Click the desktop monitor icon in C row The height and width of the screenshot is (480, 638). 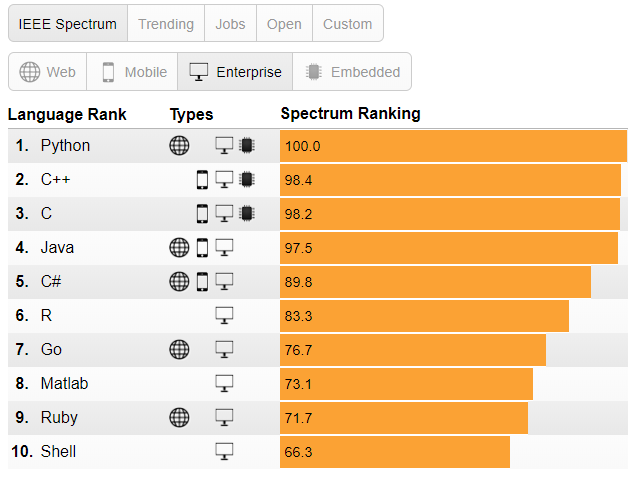point(224,214)
